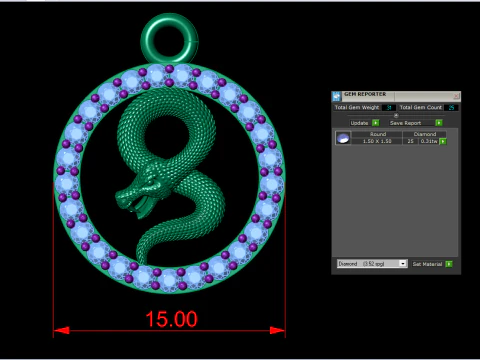Screen dimensions: 480x360
Task: Click the green arrow beside 0.31tw
Action: (443, 142)
